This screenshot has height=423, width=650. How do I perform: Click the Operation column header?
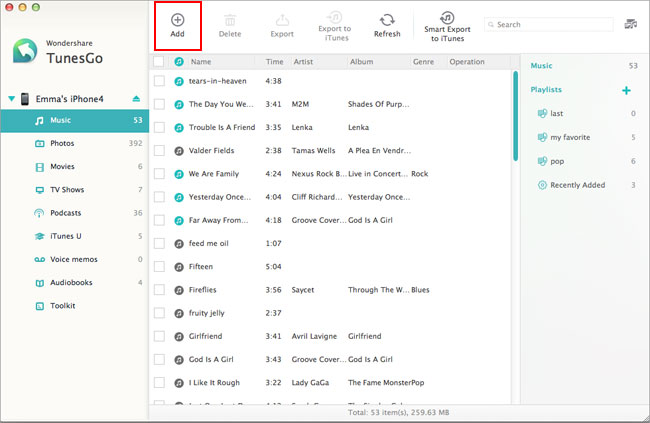coord(467,62)
